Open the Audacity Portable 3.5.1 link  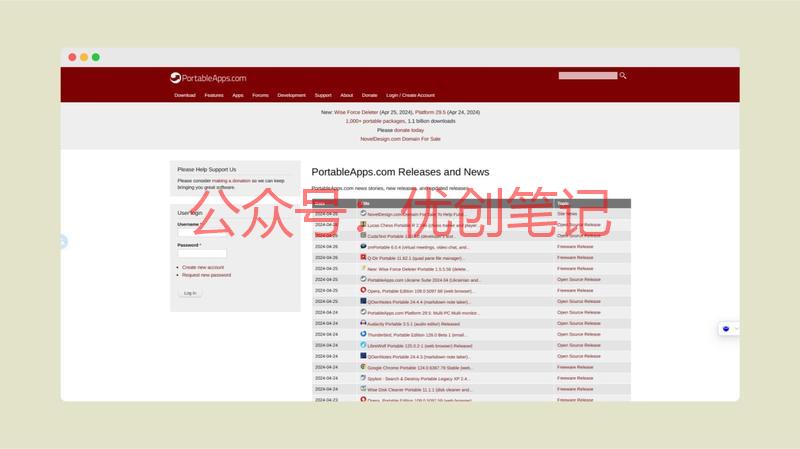413,324
